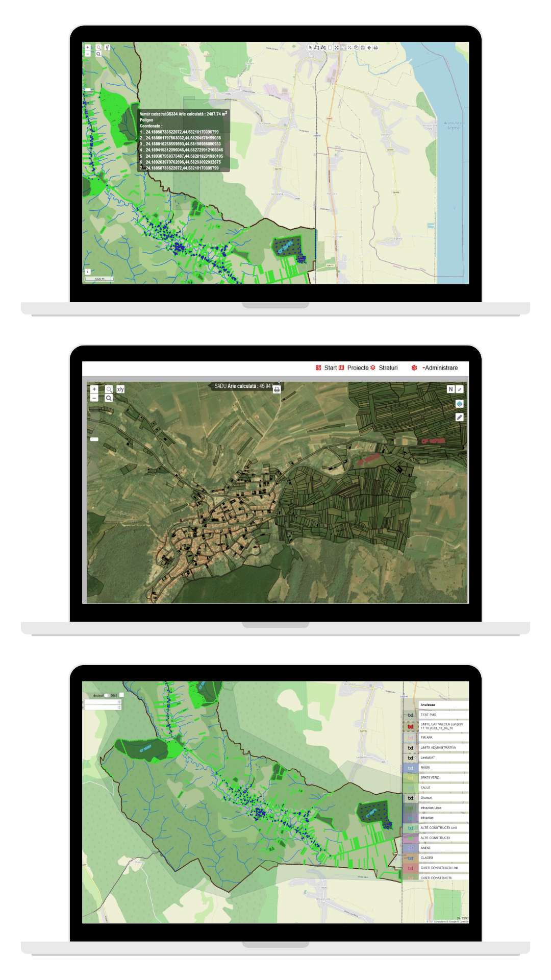Select the LIMITE UAT VALCEA Lungesti layer
Screen dimensions: 551x980
[x=443, y=726]
